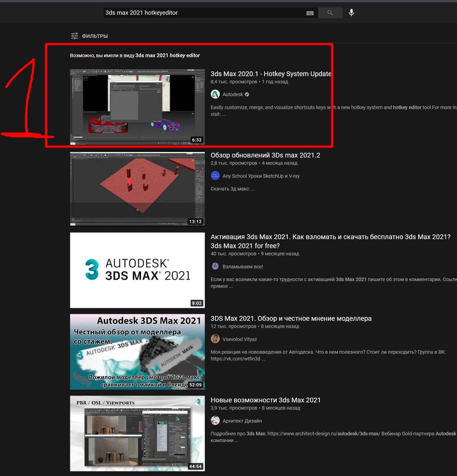Open title 'Активация 3ds Max 2021' video
Screen dimensions: 457x476
point(331,241)
